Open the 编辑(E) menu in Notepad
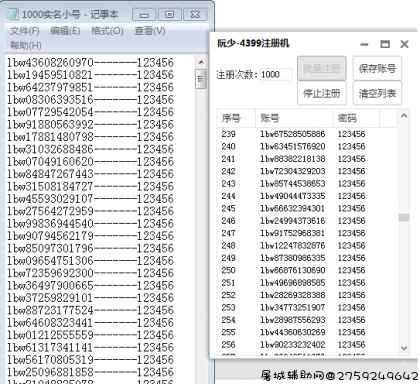Screen dimensions: 420x384 tap(65, 31)
